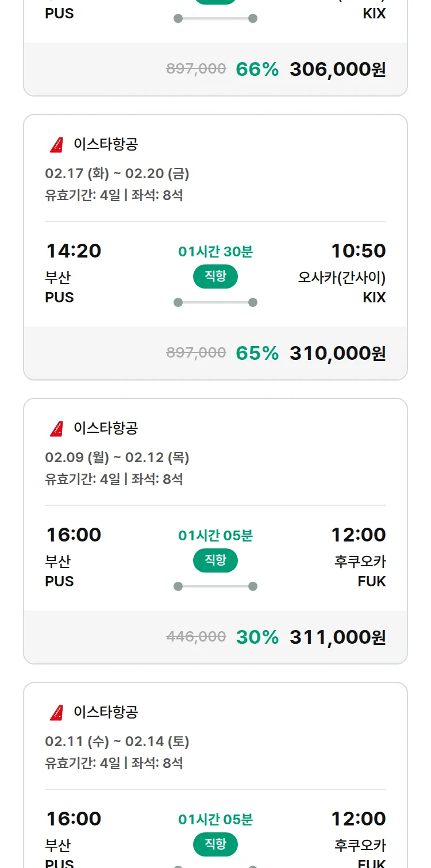Pick the 311,000원 Fukuoka fare
The width and height of the screenshot is (431, 868).
[x=337, y=637]
